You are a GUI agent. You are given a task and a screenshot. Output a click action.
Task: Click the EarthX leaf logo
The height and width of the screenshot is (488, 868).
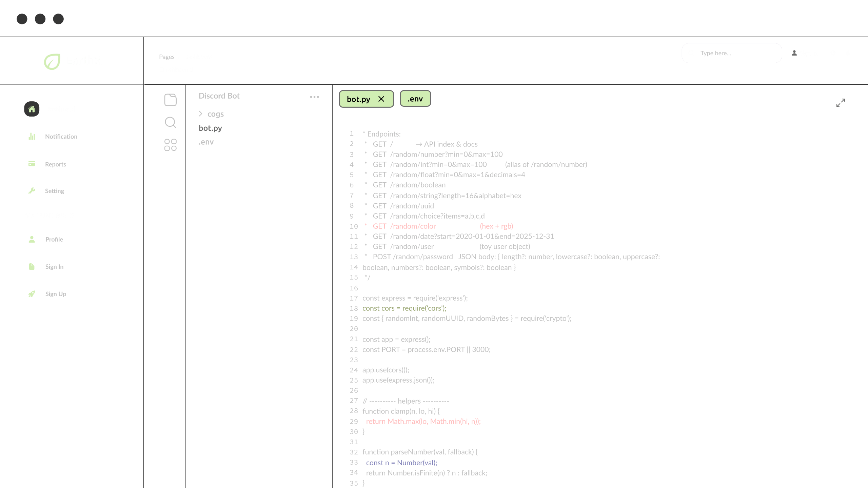[x=52, y=61]
